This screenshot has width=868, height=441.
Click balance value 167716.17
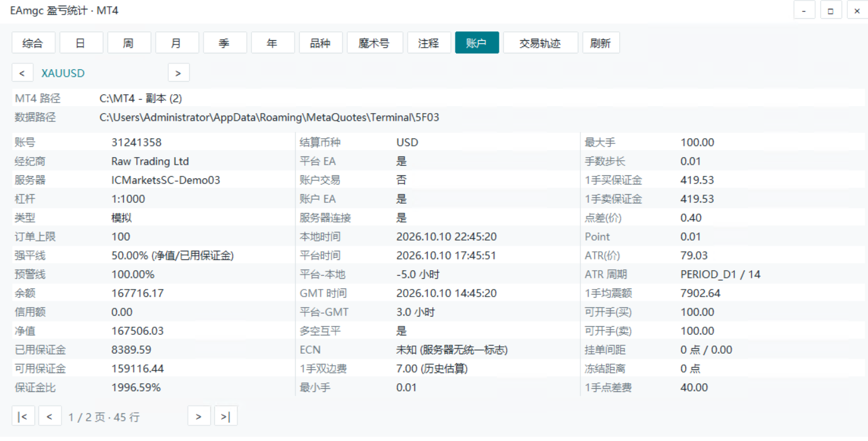tap(138, 293)
